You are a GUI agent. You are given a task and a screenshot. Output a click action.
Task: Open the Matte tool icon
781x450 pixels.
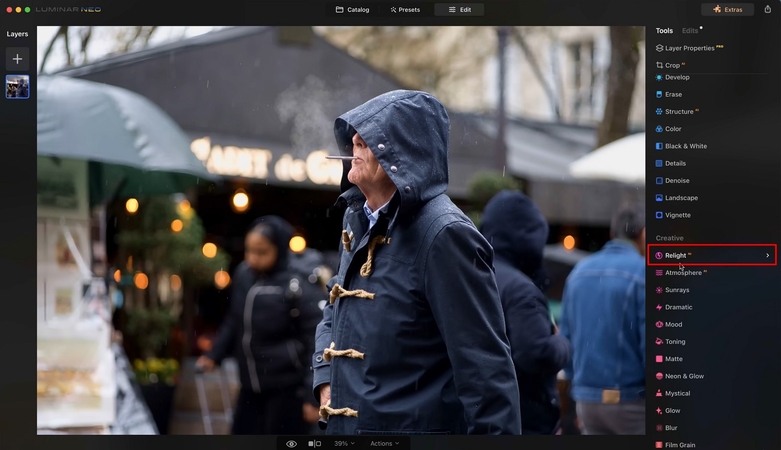659,359
